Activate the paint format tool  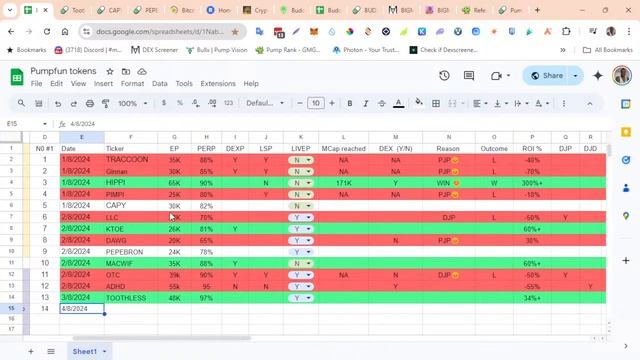coord(106,104)
